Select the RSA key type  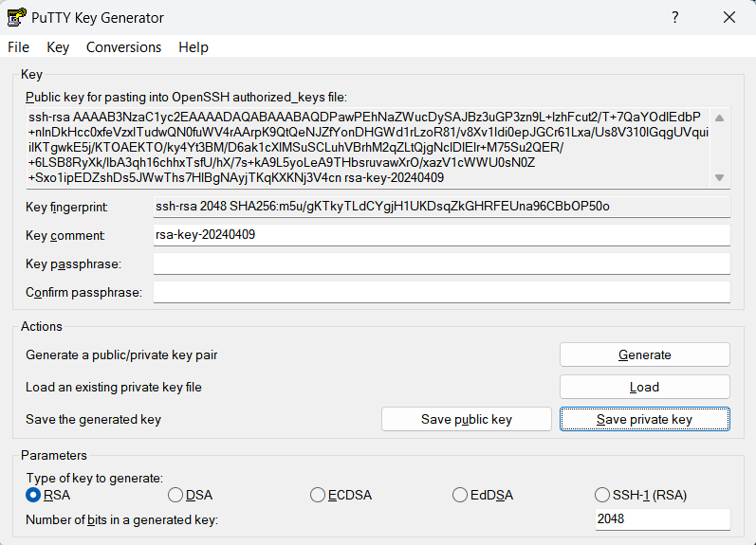click(48, 495)
